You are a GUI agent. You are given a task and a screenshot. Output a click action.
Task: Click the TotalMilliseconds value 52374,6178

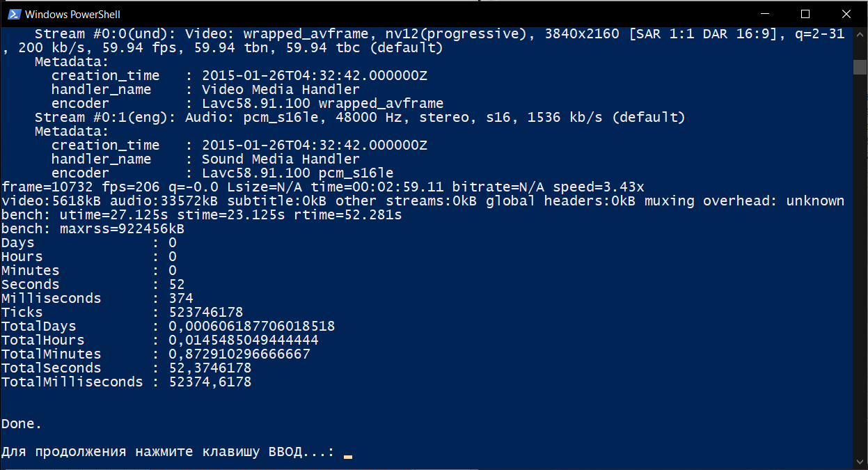coord(210,382)
